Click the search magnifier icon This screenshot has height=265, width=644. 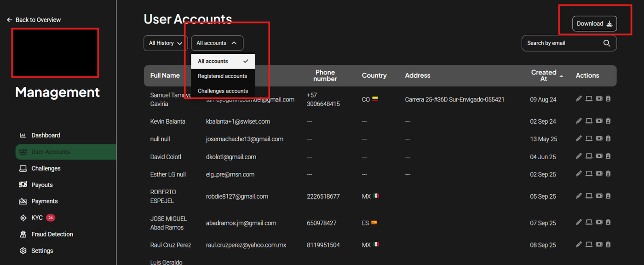click(x=607, y=43)
